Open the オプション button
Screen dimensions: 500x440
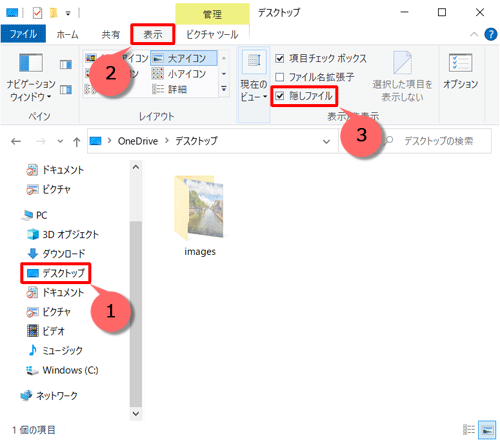click(x=461, y=72)
